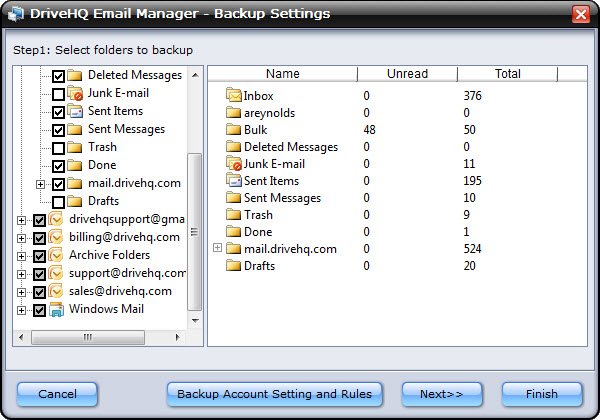Click the Inbox folder icon
Screen dimensions: 600x420
[235, 96]
